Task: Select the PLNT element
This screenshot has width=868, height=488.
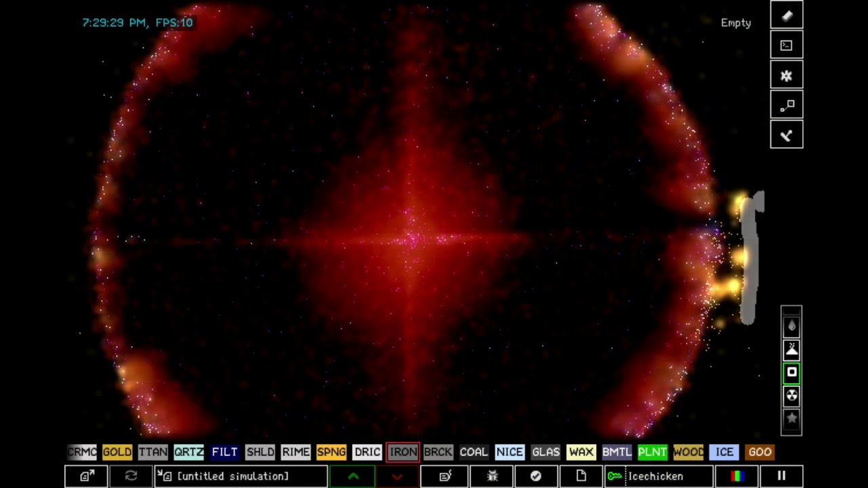Action: pyautogui.click(x=653, y=452)
